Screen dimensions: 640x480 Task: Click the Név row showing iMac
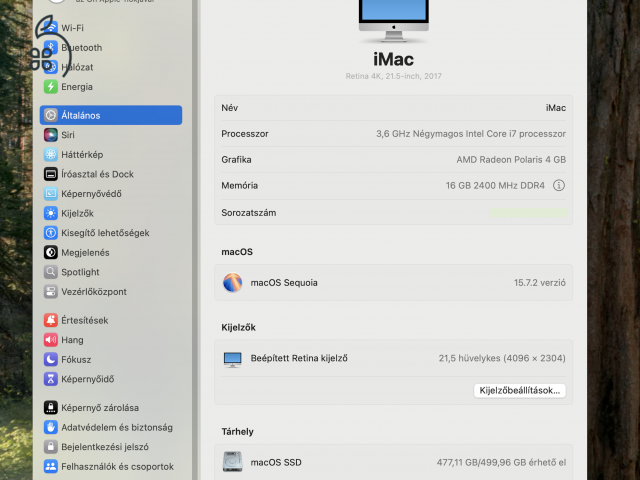point(393,108)
